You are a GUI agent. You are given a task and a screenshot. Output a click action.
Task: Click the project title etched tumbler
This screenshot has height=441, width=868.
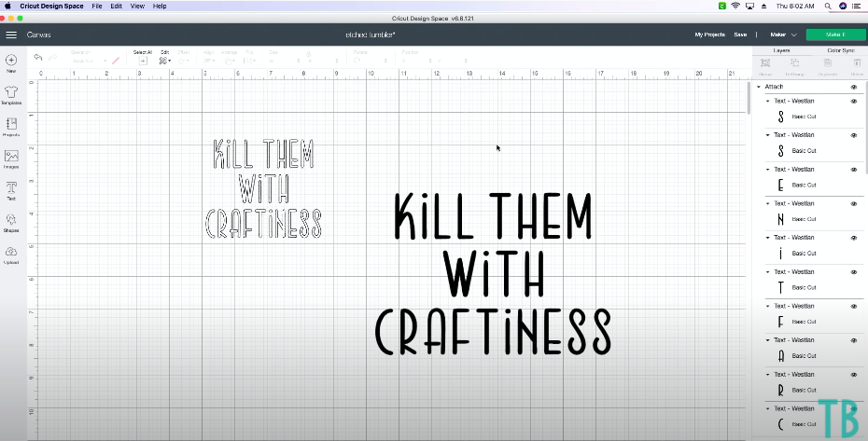coord(371,34)
